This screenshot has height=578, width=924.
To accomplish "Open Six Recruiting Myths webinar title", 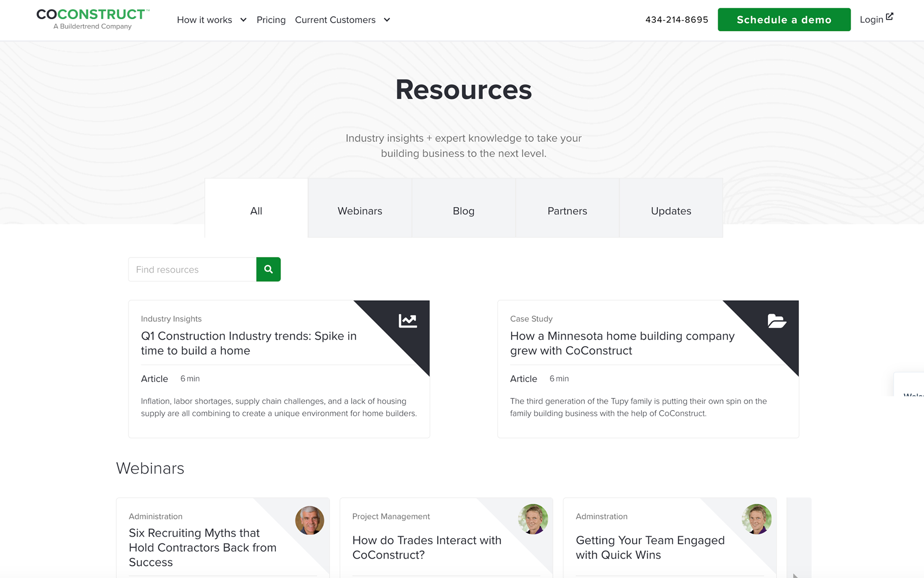I will point(203,547).
